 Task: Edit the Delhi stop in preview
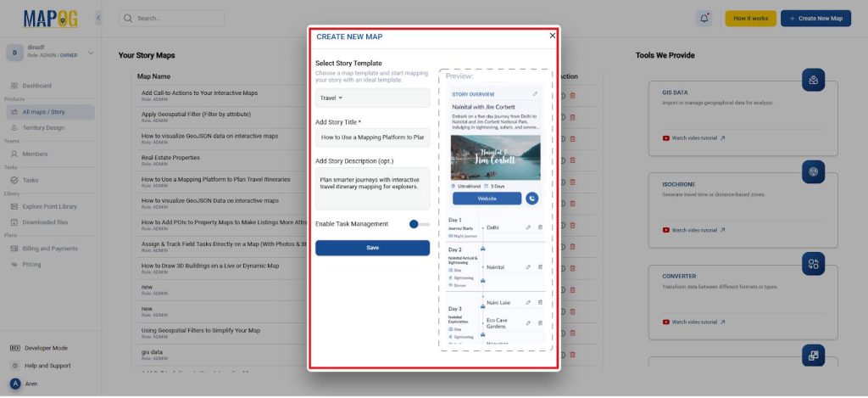pos(528,227)
